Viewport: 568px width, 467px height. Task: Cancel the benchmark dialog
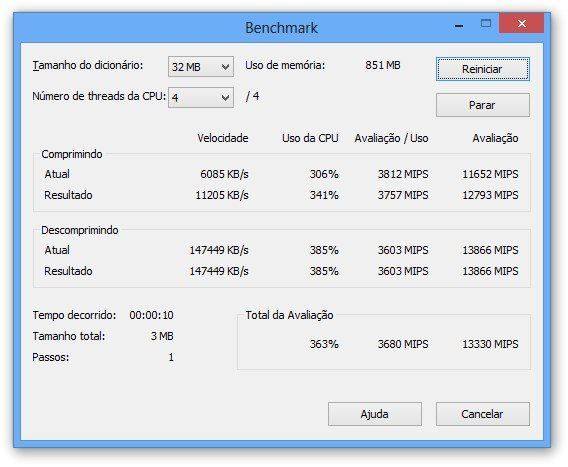[x=483, y=414]
